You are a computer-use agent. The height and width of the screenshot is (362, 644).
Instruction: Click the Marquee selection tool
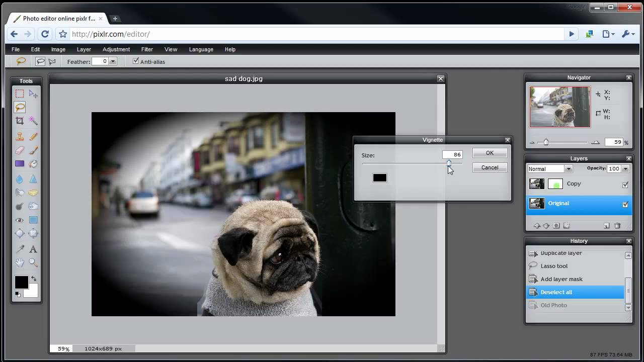coord(20,94)
